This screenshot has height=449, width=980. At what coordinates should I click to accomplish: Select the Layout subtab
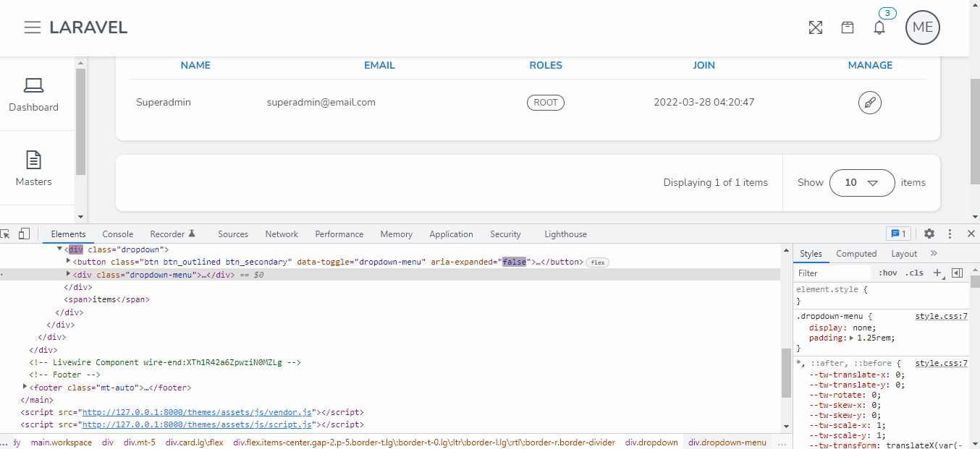[904, 254]
